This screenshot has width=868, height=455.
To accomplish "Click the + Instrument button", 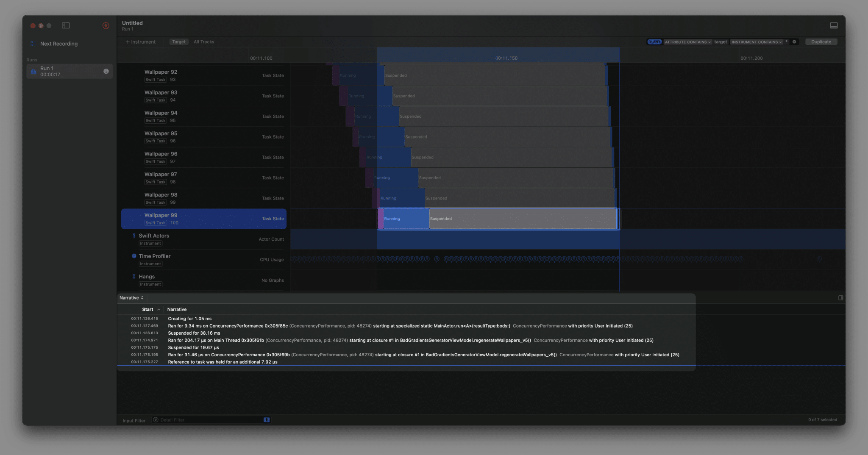I will pyautogui.click(x=141, y=42).
